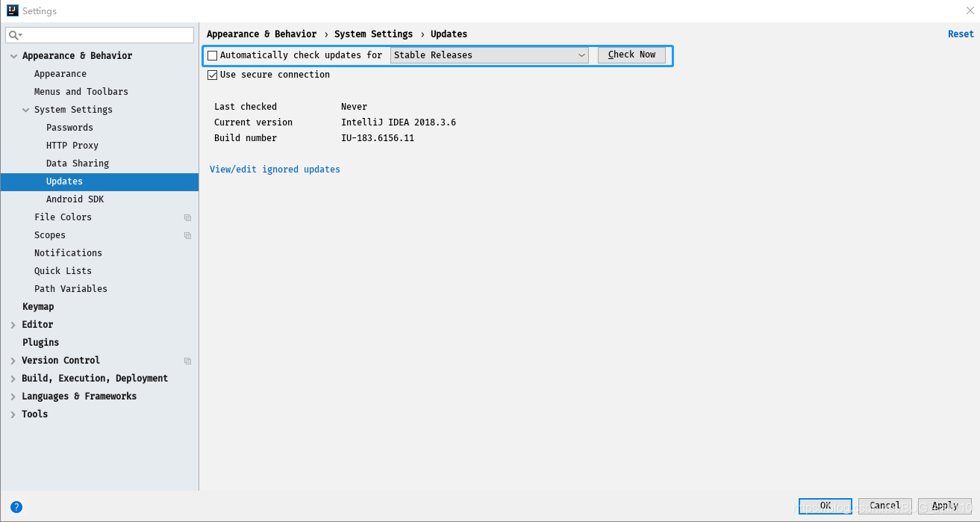Click the shared-settings icon beside File Colors
The width and height of the screenshot is (980, 522).
pyautogui.click(x=187, y=217)
